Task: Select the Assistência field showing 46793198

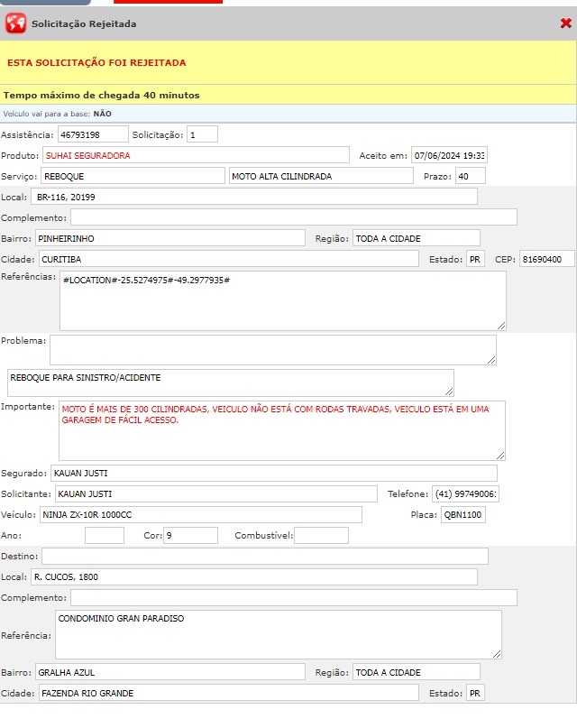Action: coord(93,134)
